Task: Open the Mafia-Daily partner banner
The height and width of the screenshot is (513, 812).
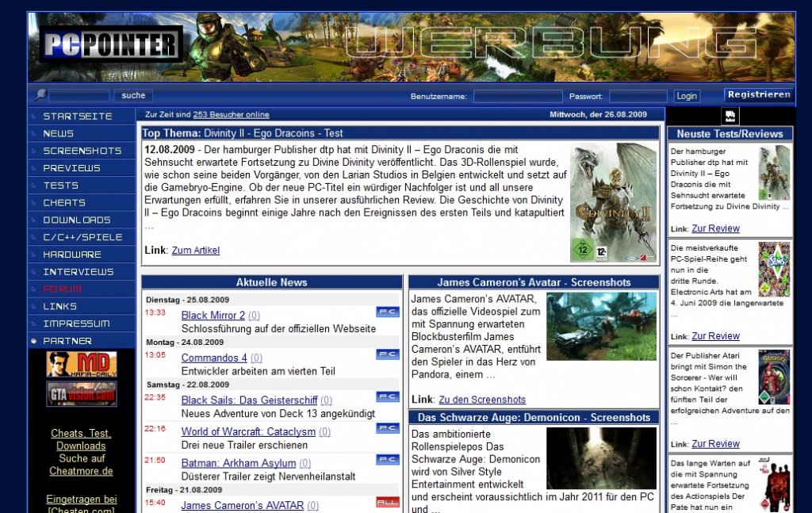Action: (x=81, y=364)
